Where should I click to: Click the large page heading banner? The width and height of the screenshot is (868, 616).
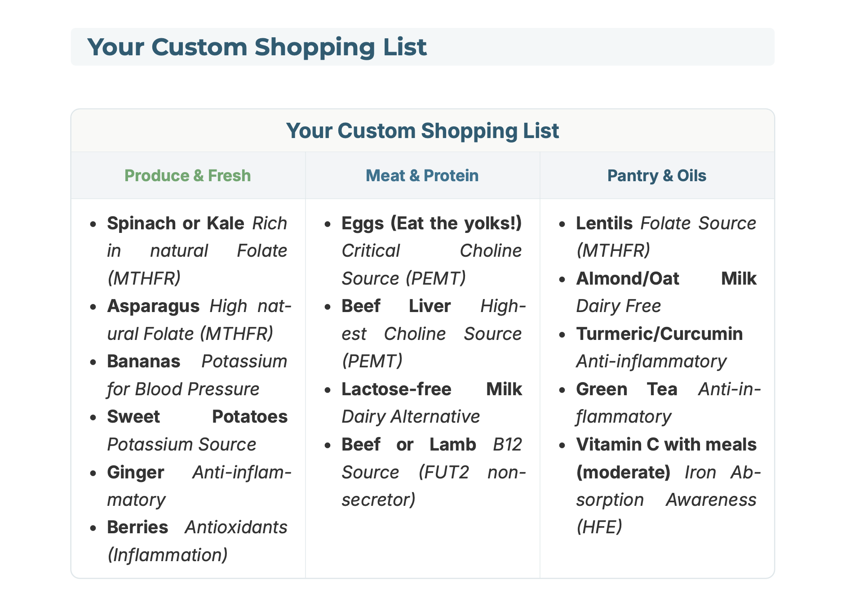click(x=257, y=47)
